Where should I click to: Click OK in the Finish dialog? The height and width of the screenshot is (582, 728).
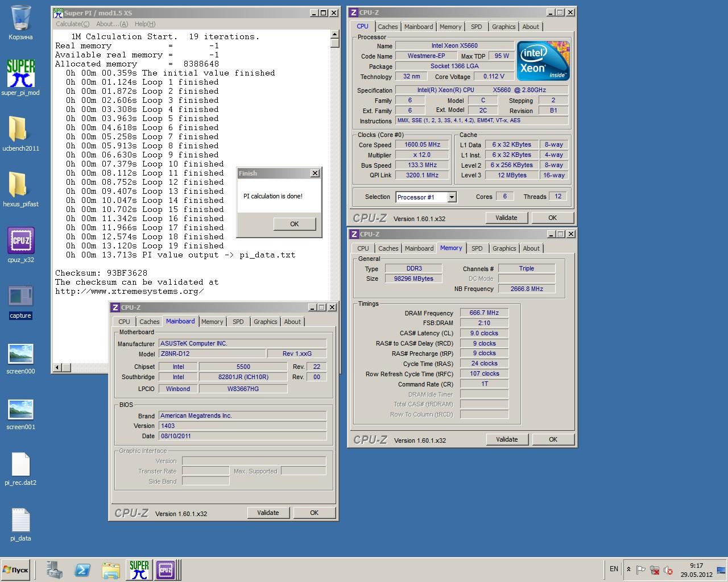[295, 224]
